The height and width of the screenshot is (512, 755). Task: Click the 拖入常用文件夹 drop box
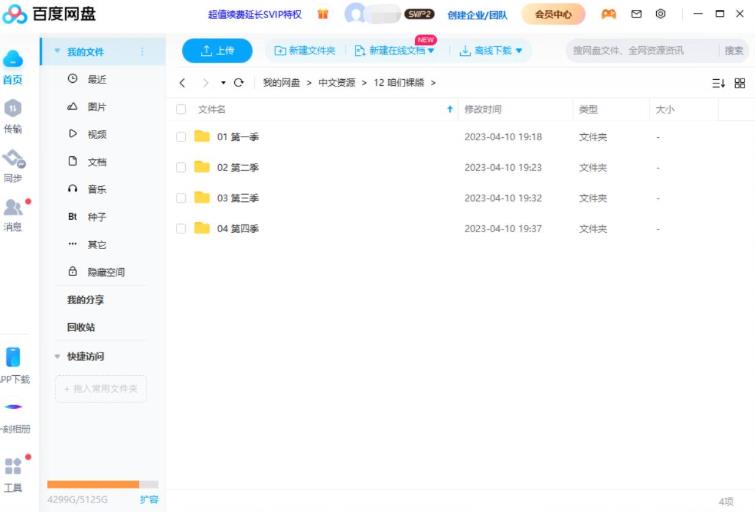pyautogui.click(x=101, y=388)
